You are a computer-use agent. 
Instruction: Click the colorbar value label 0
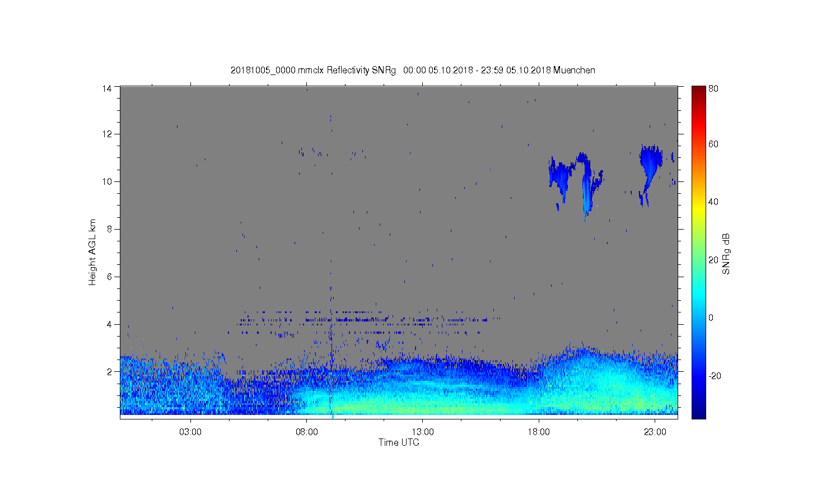711,318
